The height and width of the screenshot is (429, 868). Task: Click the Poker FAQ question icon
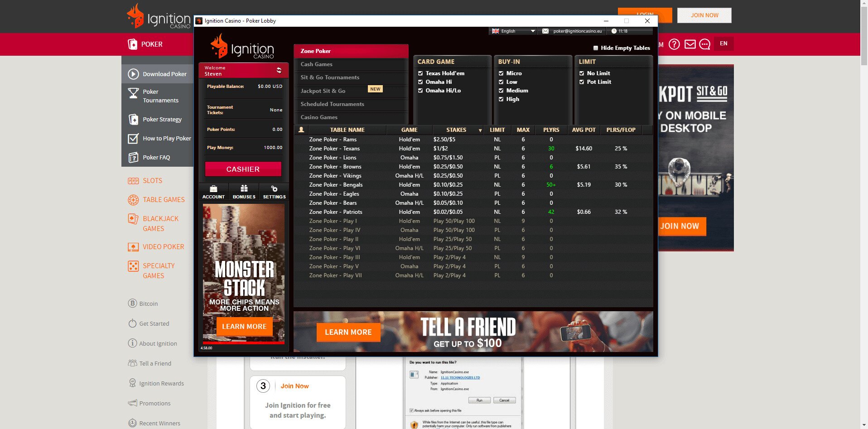133,157
